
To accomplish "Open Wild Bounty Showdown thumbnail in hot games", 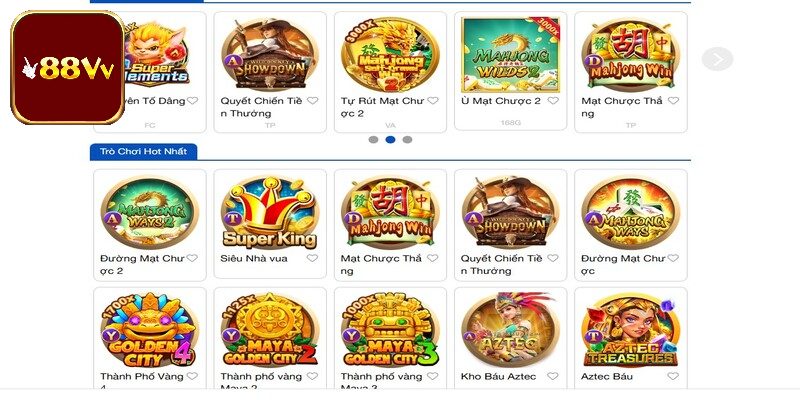I will [510, 212].
